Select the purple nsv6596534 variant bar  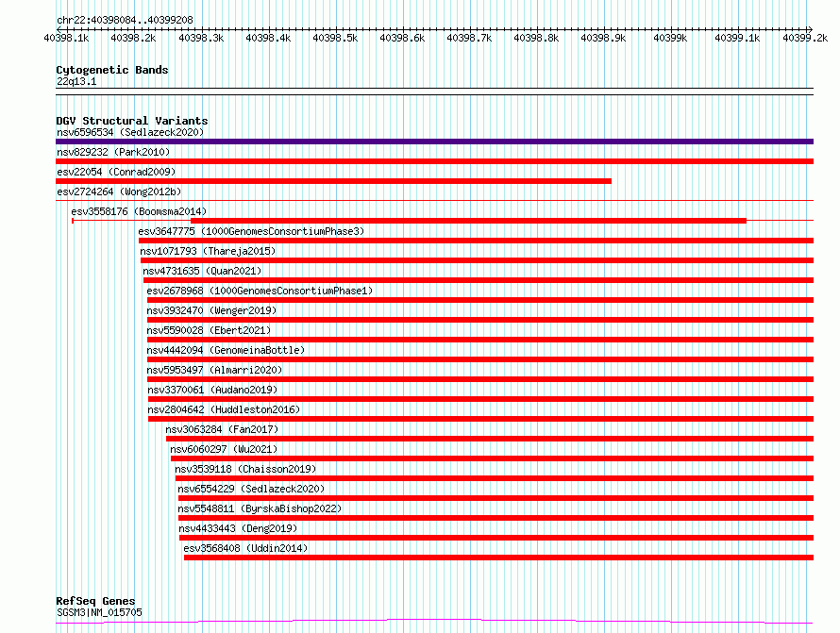coord(434,142)
